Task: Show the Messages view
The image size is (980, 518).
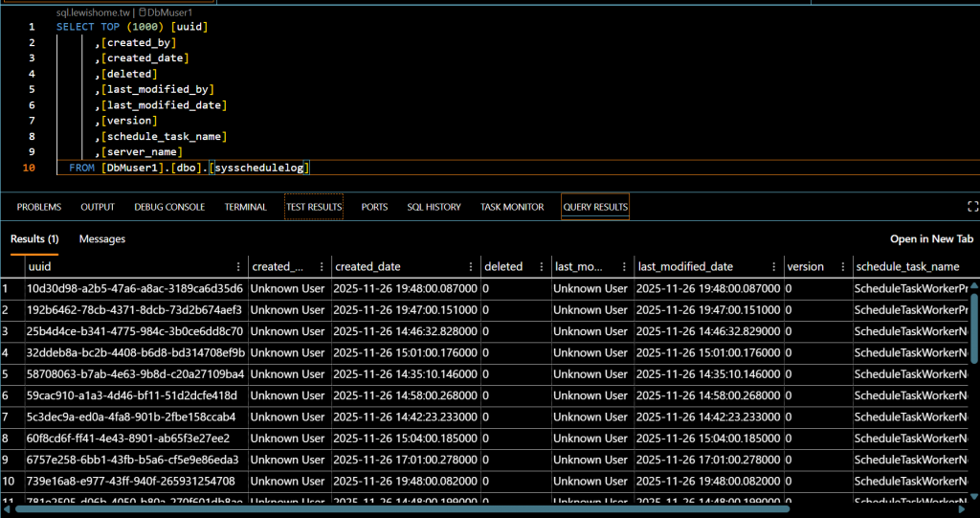Action: coord(101,239)
